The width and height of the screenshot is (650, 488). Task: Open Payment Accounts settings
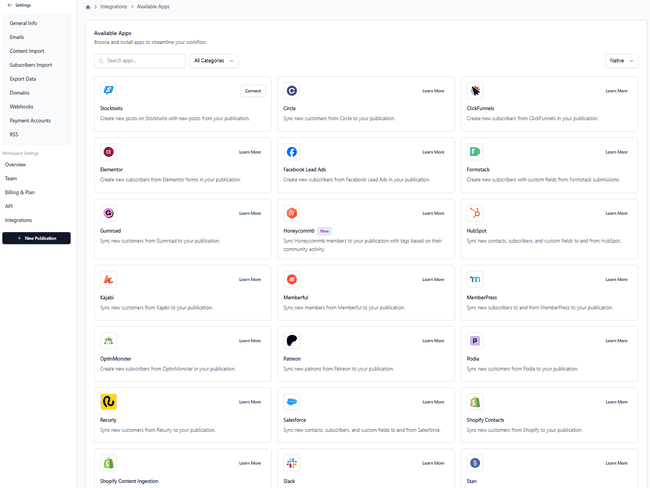click(30, 121)
